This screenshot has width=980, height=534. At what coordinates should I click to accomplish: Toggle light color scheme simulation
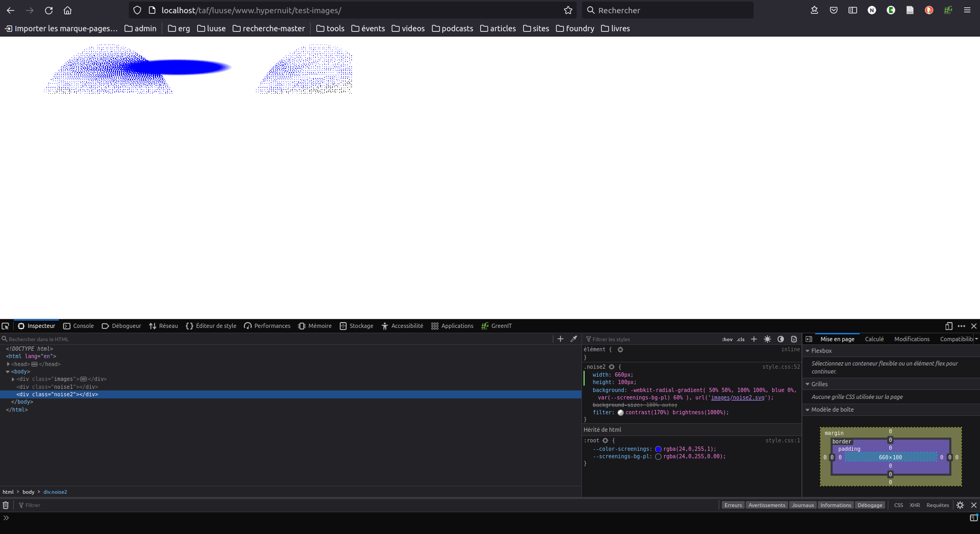767,339
